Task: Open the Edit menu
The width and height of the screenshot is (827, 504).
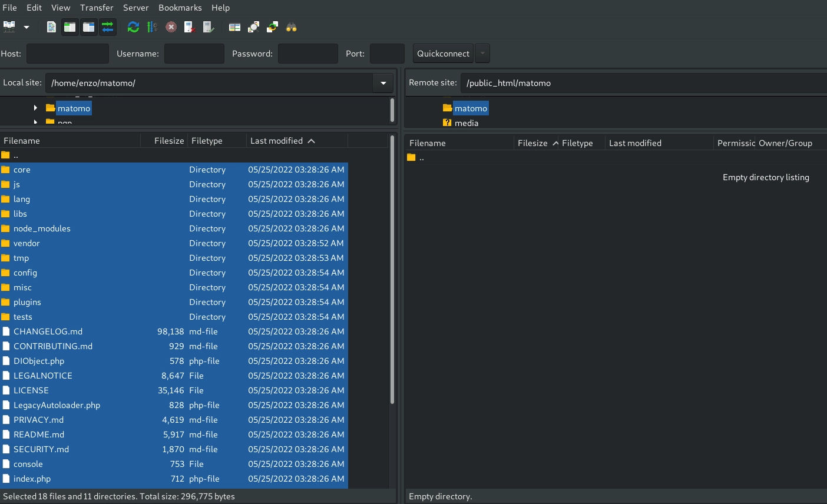Action: [34, 8]
